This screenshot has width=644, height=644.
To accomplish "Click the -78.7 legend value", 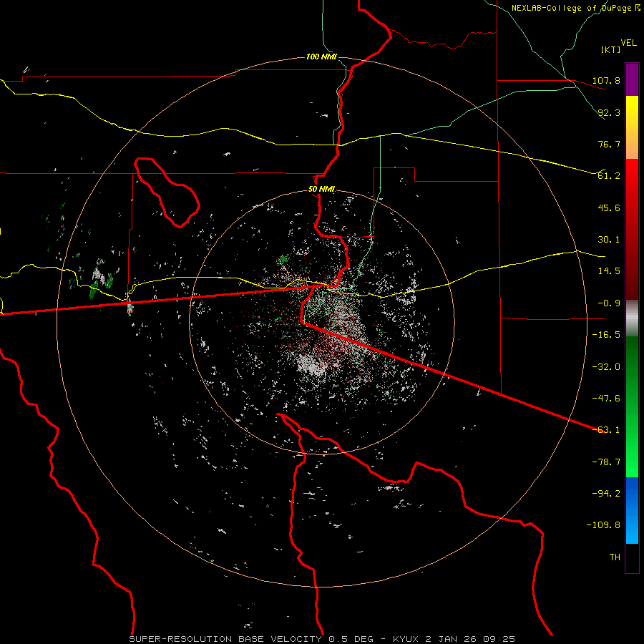I will (x=606, y=462).
